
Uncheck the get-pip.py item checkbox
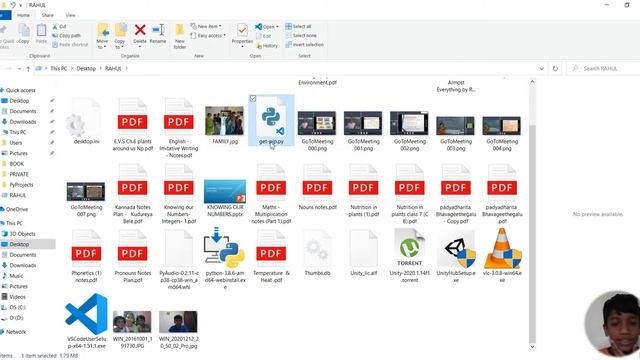point(253,98)
